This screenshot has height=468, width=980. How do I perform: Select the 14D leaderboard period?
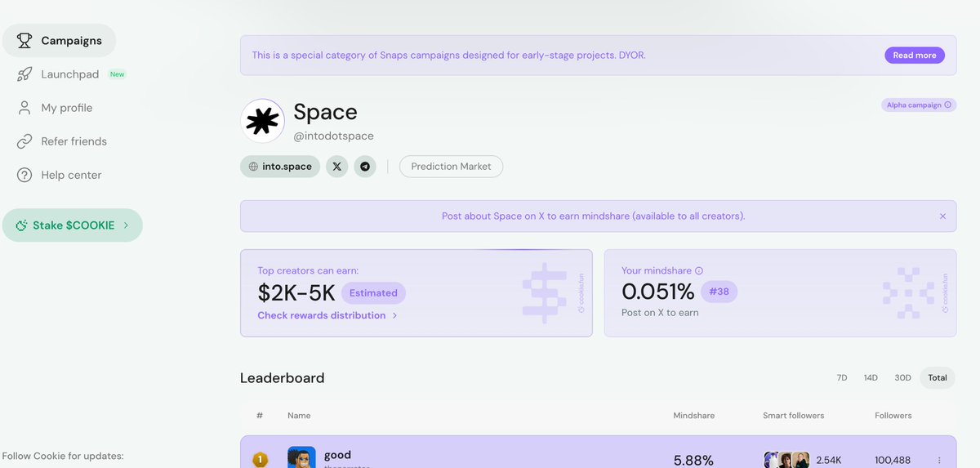pyautogui.click(x=871, y=378)
